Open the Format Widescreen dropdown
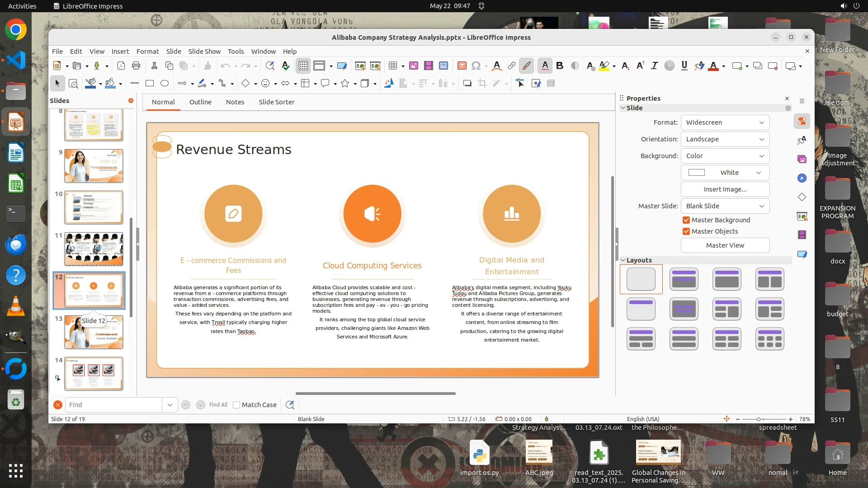 pos(725,122)
